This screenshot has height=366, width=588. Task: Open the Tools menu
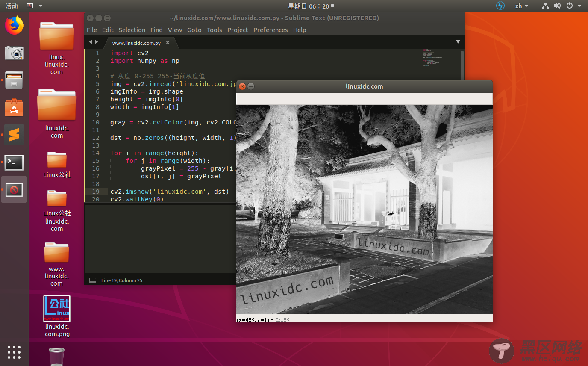click(215, 30)
